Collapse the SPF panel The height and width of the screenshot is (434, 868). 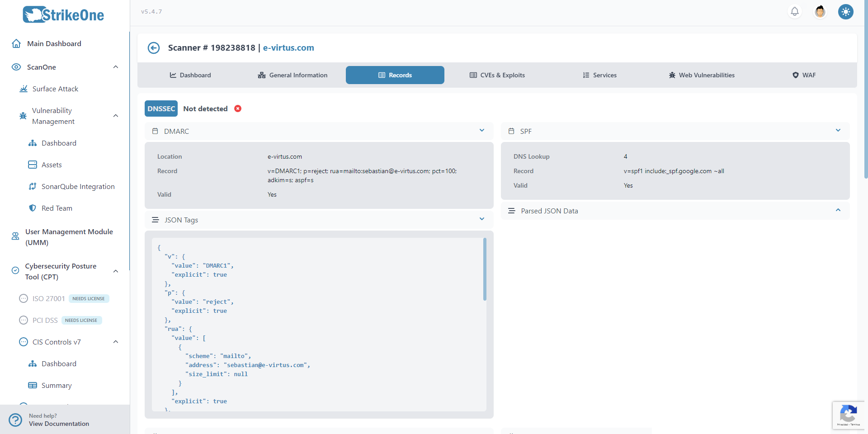click(x=838, y=131)
